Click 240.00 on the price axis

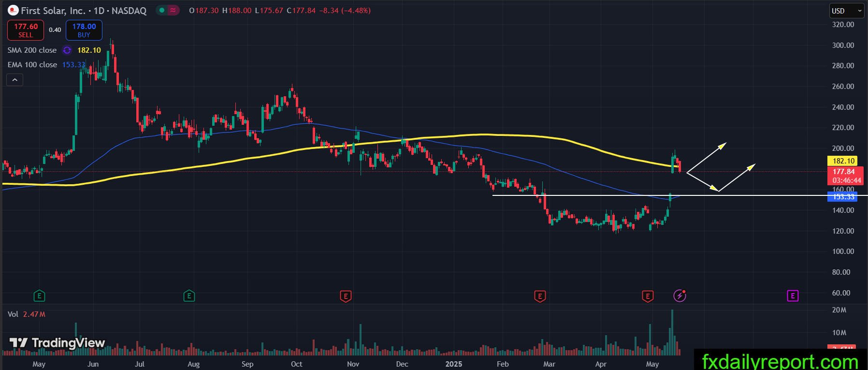843,107
